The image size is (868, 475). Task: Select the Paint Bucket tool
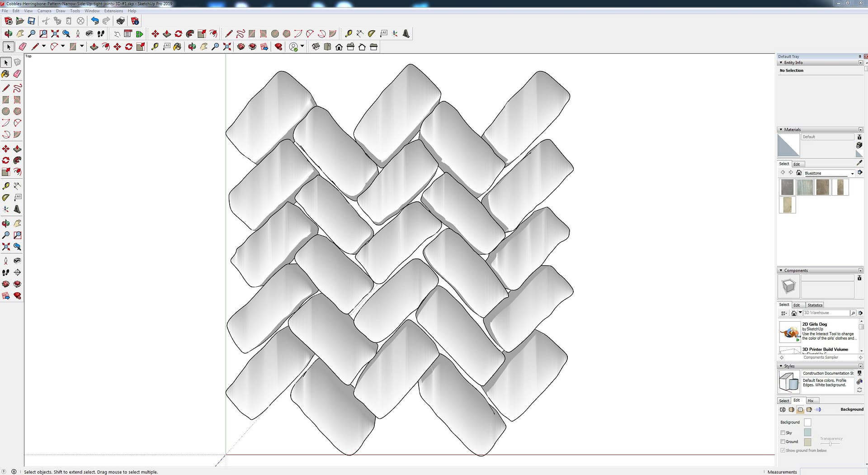coord(5,74)
